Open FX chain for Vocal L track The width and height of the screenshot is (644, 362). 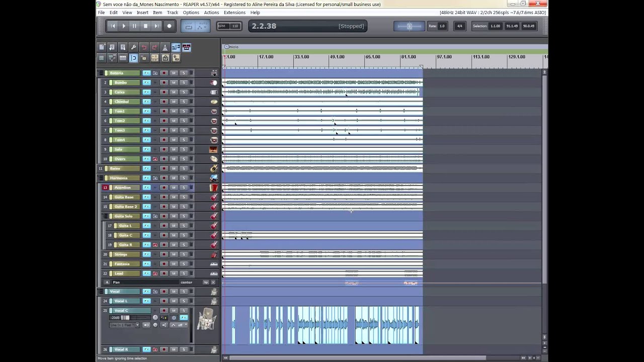[x=146, y=301]
